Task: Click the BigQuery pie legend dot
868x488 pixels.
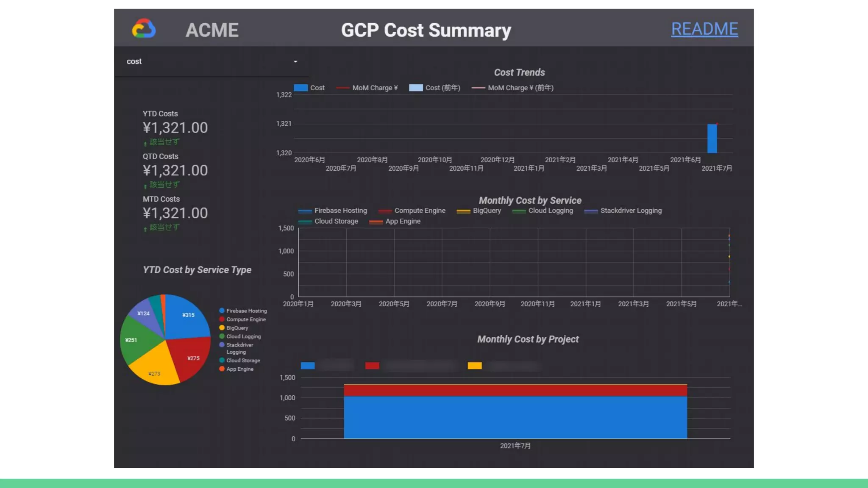Action: [222, 328]
